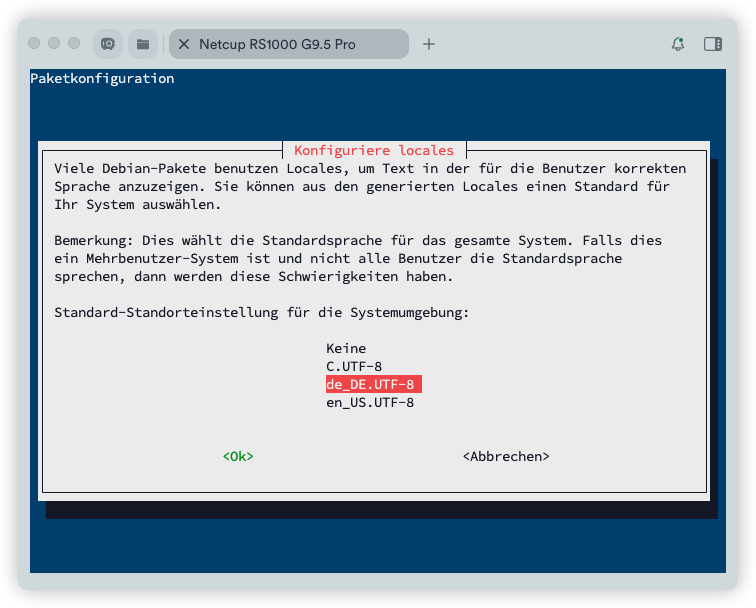Click the notification bell icon
The image size is (756, 608).
678,44
